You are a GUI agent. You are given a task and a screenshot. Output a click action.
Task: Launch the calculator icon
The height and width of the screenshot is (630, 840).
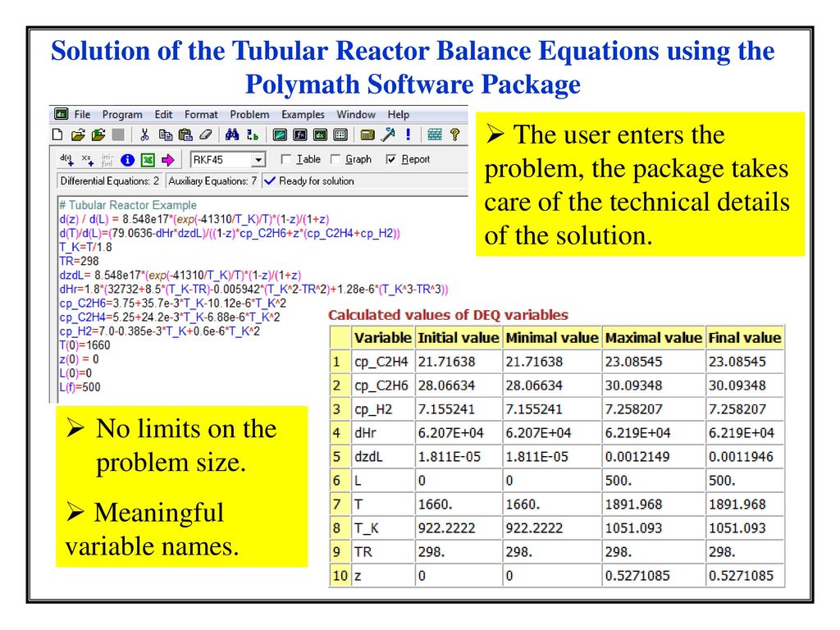tap(367, 135)
